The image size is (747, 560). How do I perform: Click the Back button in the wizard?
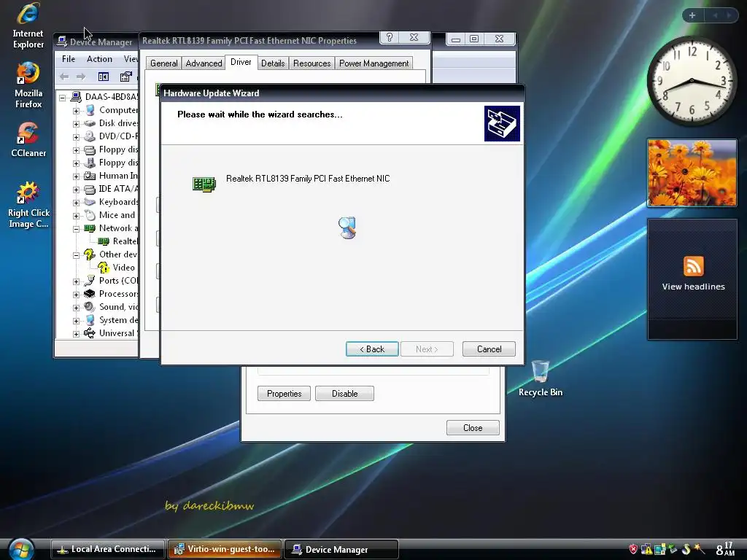371,349
